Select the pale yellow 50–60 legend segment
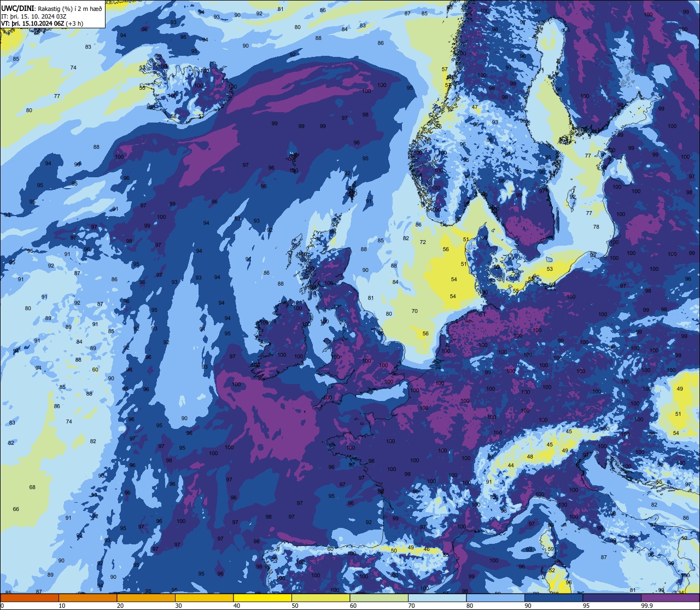700x610 pixels. [x=321, y=597]
